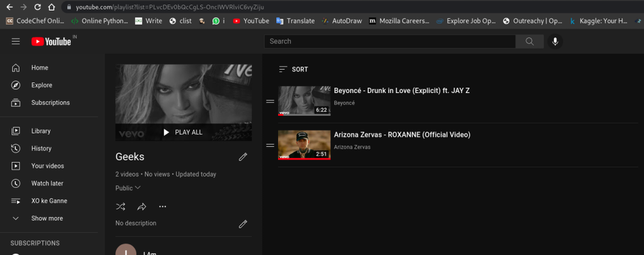The height and width of the screenshot is (255, 644).
Task: Open the Explore Job Op... bookmark
Action: [x=466, y=21]
